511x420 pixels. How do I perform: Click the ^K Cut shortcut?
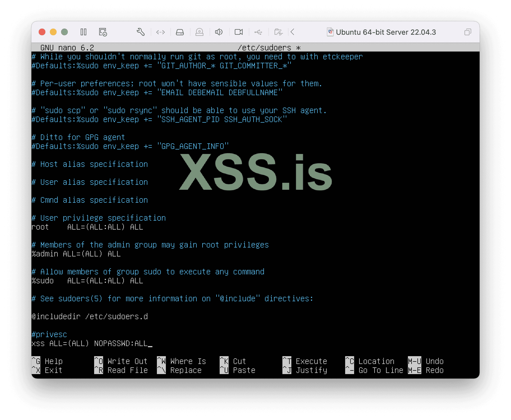tap(233, 361)
